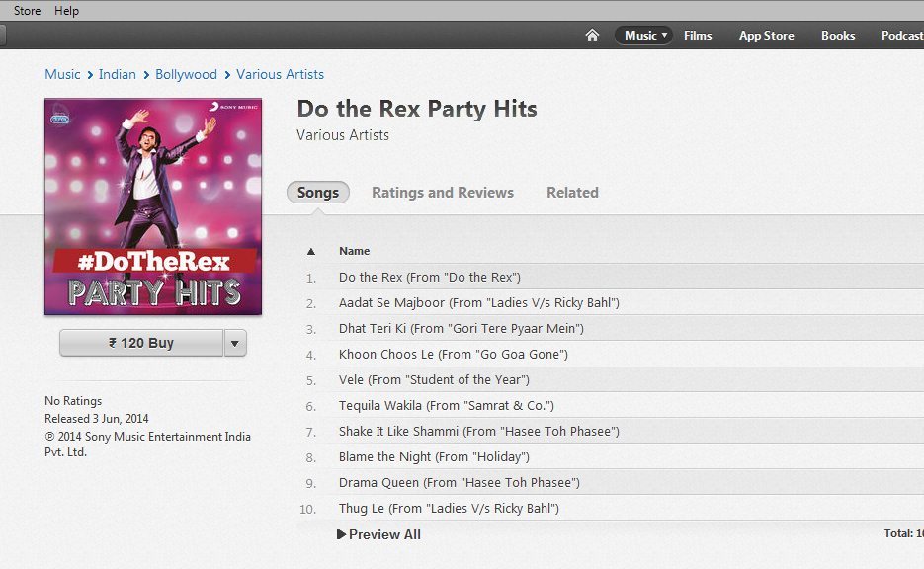Select the Songs tab
The width and height of the screenshot is (924, 569).
[318, 193]
